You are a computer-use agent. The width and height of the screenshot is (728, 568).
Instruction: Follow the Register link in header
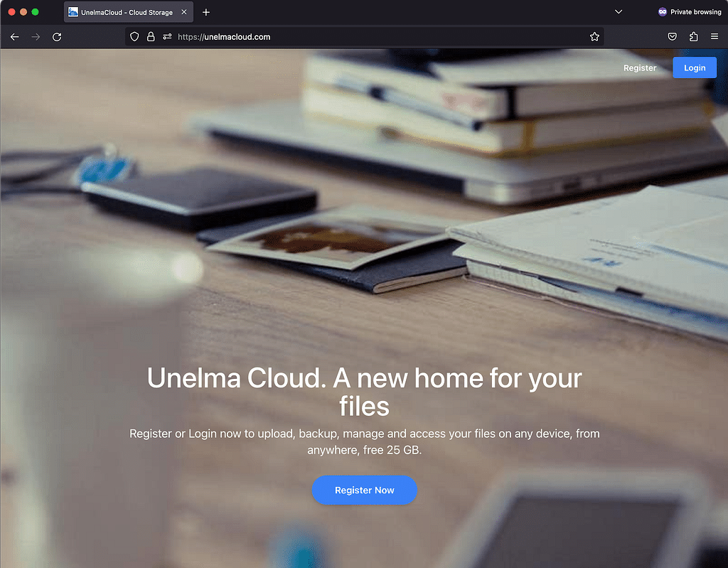coord(640,68)
